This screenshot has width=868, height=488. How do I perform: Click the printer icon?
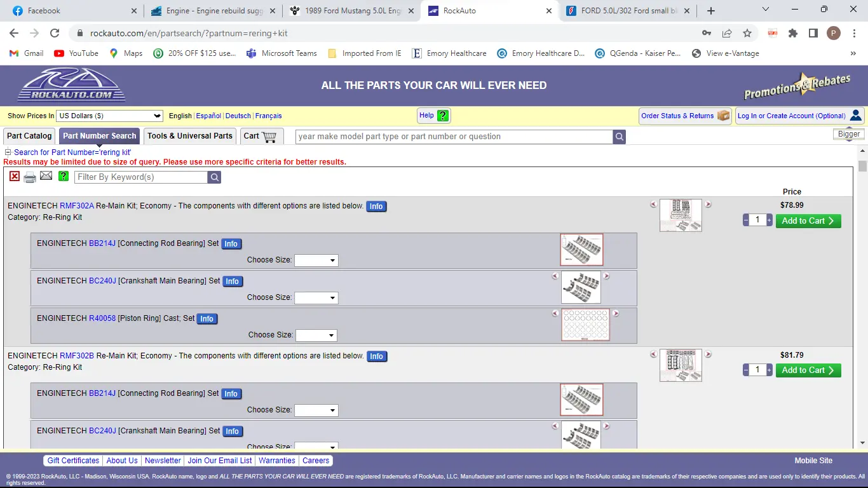tap(30, 177)
